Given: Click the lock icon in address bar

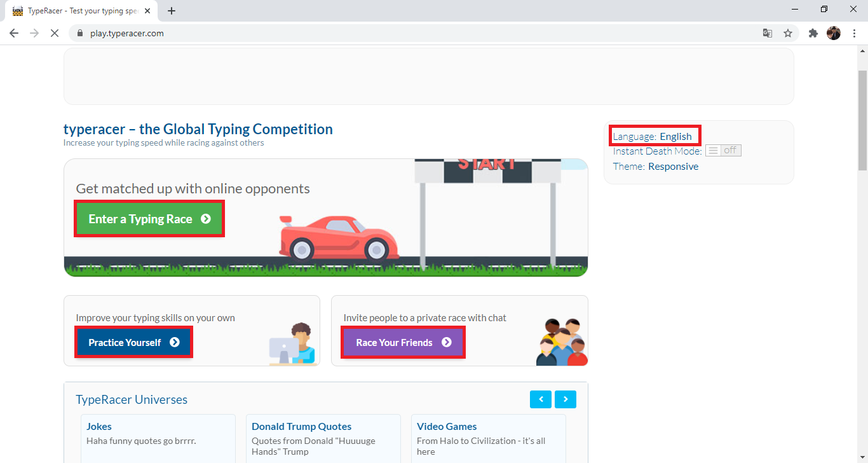Looking at the screenshot, I should point(80,33).
